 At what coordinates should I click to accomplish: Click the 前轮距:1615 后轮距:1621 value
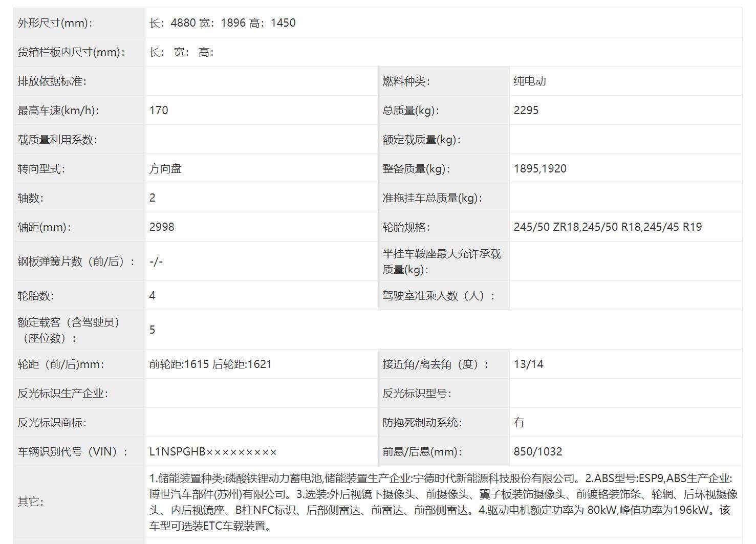pyautogui.click(x=210, y=364)
